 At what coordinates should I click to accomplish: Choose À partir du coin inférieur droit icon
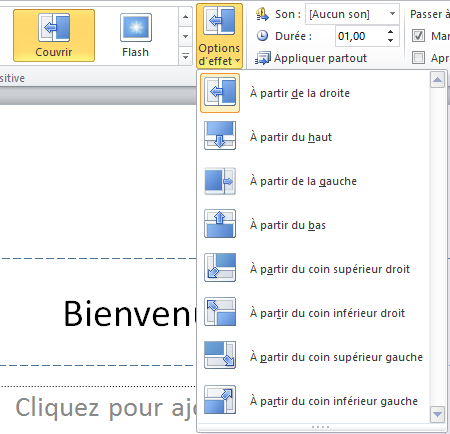[x=220, y=312]
